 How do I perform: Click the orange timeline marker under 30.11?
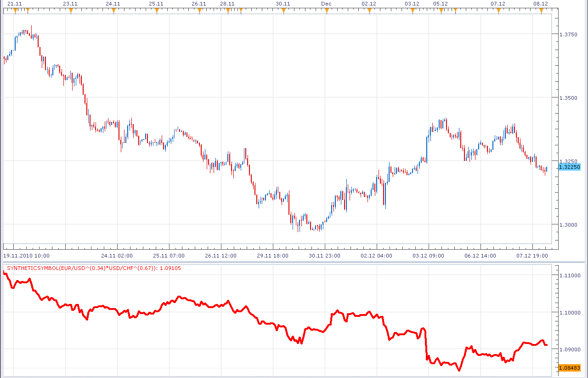tap(283, 10)
